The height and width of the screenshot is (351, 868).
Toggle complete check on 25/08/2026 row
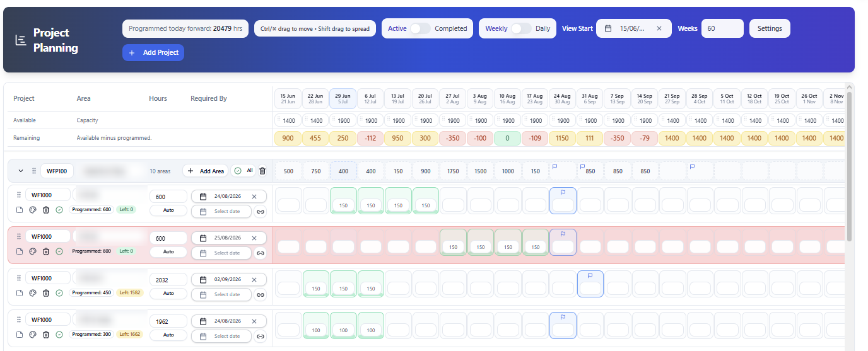59,251
